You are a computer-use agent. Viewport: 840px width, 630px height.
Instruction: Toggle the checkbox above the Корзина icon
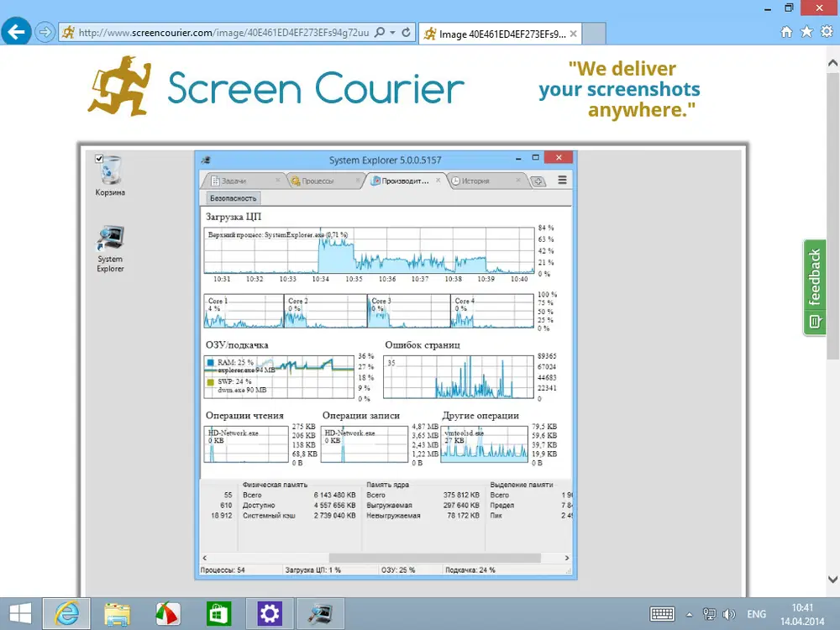99,158
